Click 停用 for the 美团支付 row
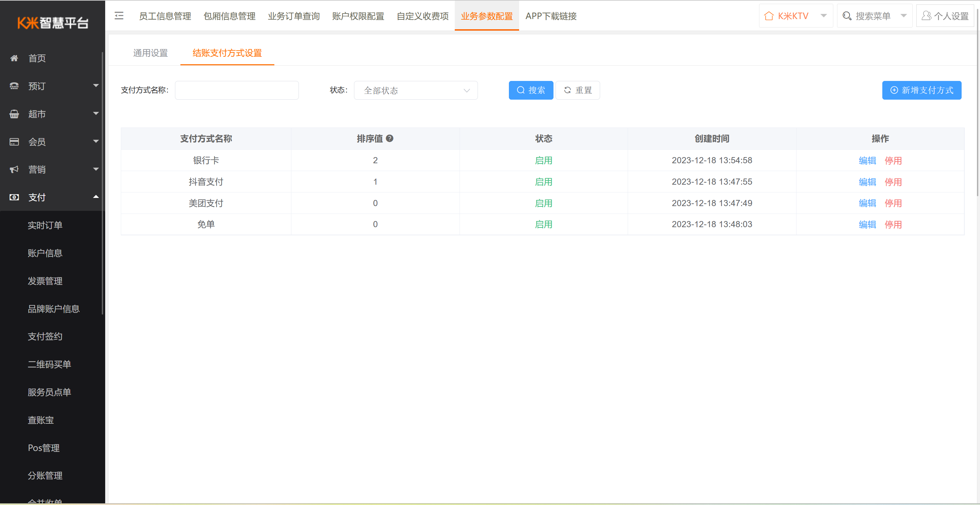 [893, 203]
